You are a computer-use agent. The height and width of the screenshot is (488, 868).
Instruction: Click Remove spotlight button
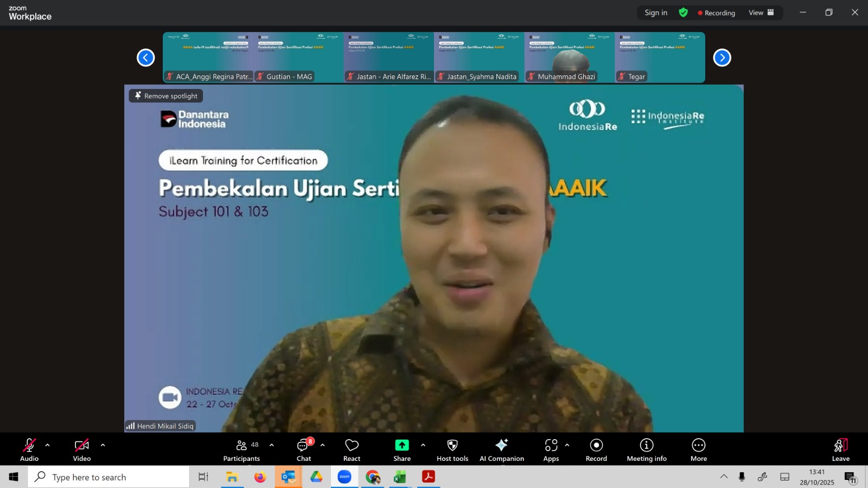click(x=166, y=96)
